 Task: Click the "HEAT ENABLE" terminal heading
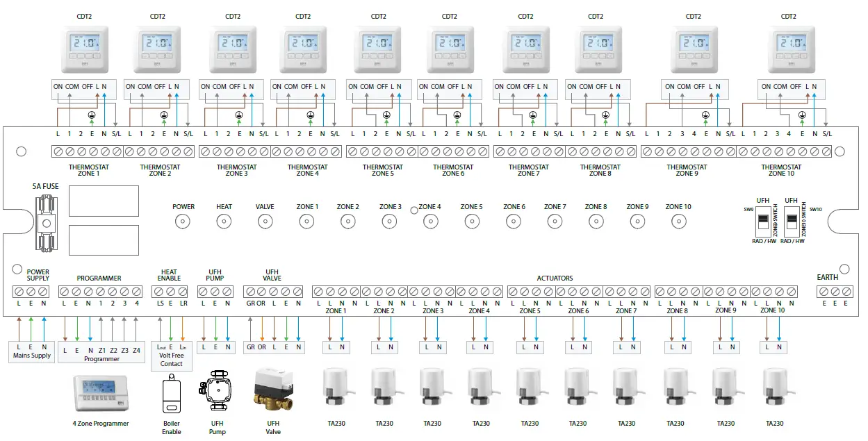pos(170,275)
